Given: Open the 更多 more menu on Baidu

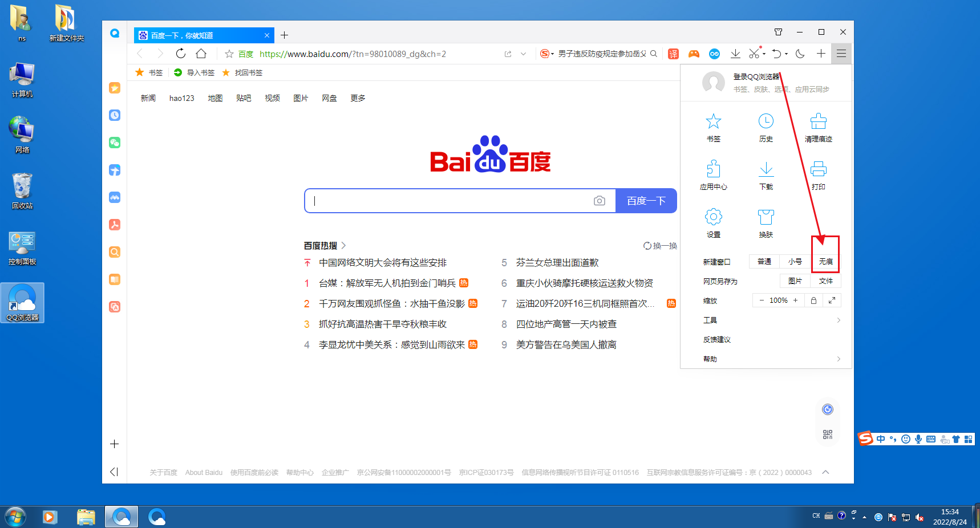Looking at the screenshot, I should click(x=358, y=98).
